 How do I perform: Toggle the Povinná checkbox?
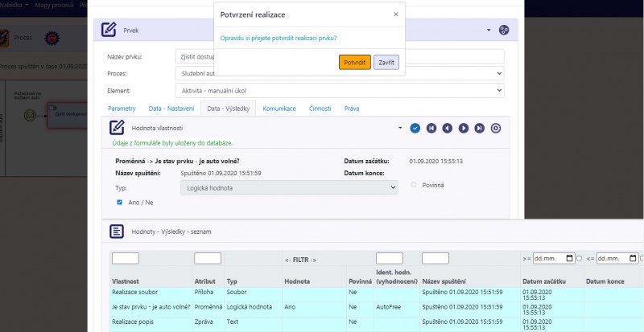pos(414,185)
